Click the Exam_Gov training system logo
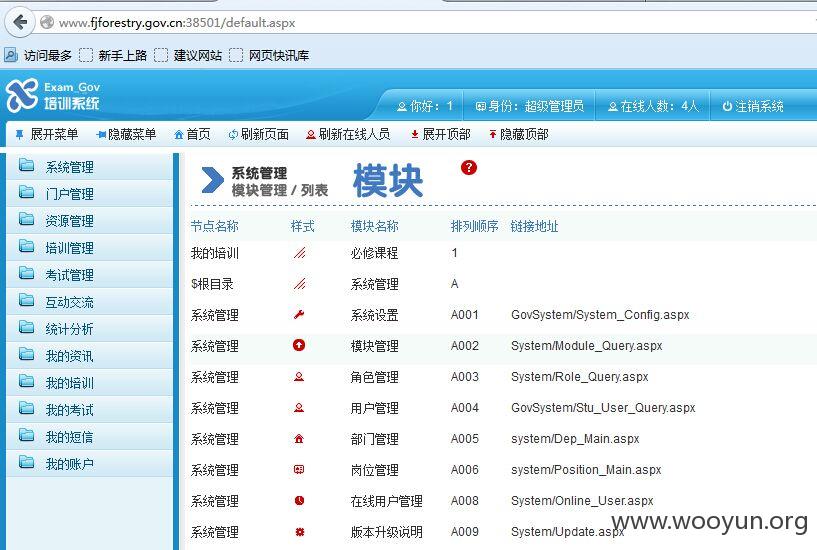This screenshot has width=817, height=550. pos(53,95)
